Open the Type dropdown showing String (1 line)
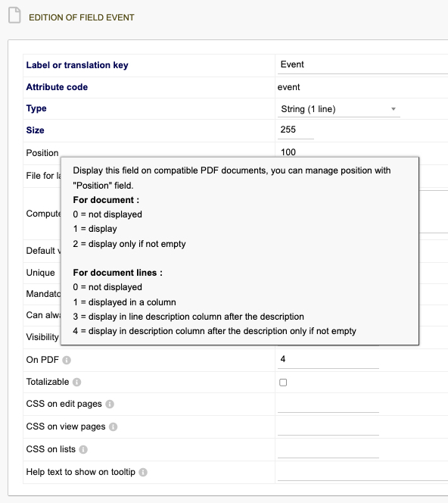 click(x=339, y=109)
